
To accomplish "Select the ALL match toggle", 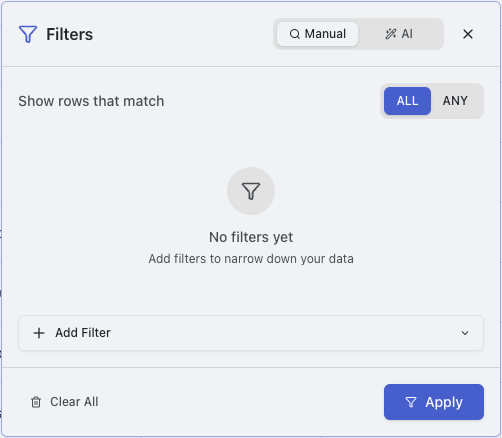I will (407, 101).
